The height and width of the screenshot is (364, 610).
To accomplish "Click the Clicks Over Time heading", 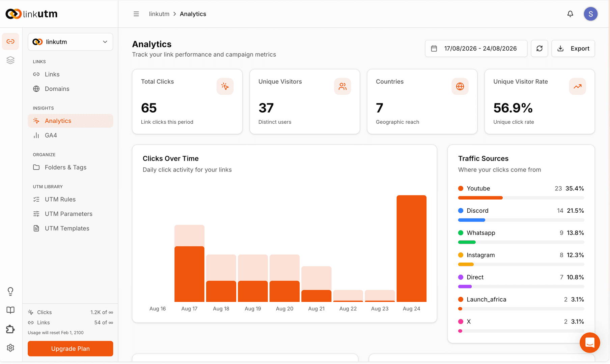I will 171,158.
